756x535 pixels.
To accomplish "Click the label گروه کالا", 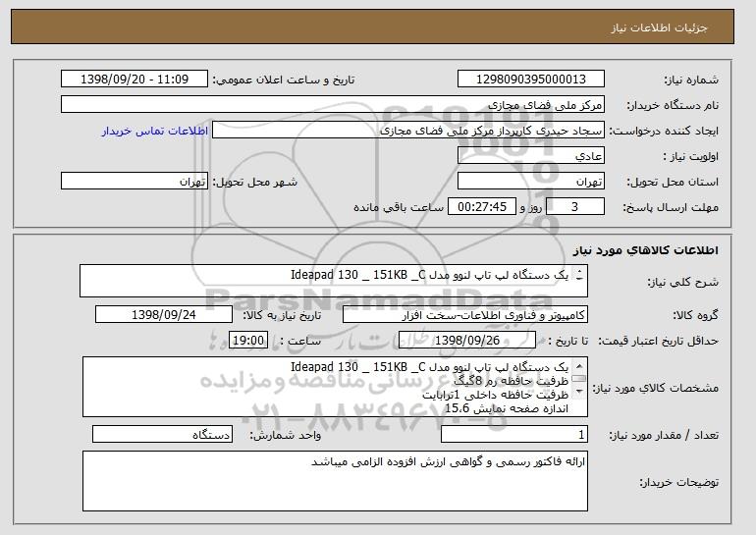I will 695,316.
